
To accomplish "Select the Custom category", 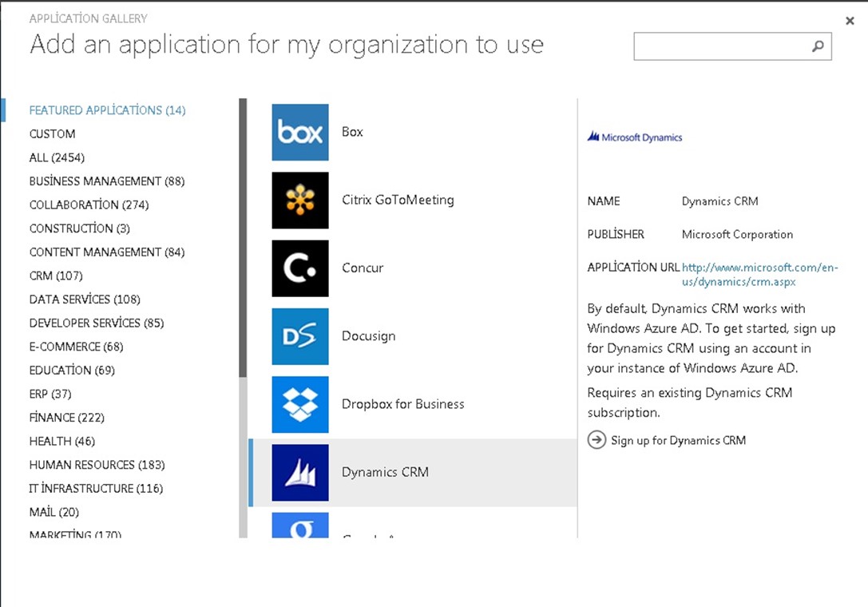I will point(52,134).
